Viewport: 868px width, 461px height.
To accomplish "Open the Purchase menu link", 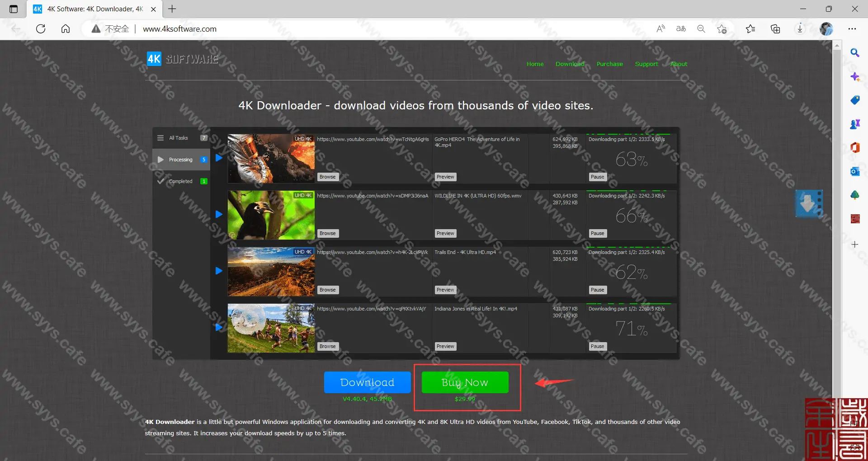I will 609,64.
